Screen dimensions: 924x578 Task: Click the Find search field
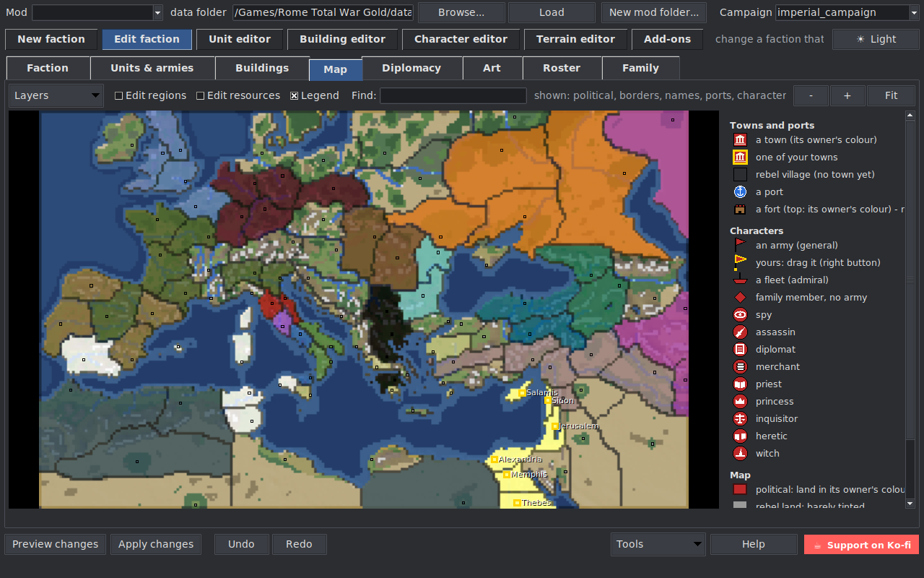click(x=453, y=95)
